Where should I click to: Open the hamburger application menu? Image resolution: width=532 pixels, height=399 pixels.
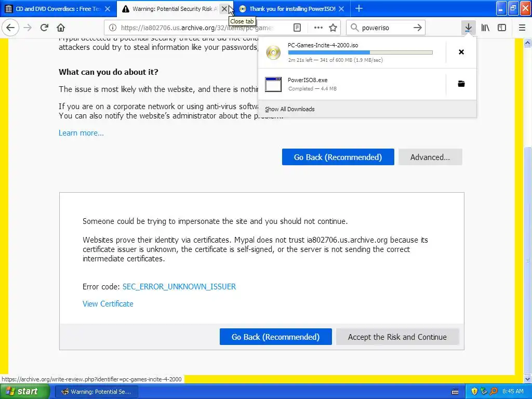coord(522,28)
